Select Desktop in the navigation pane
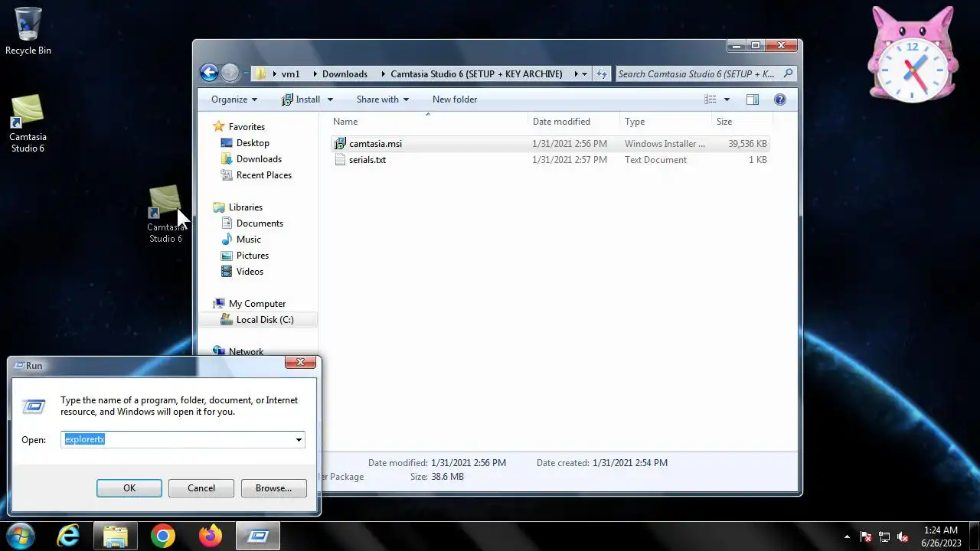The image size is (980, 551). (253, 143)
